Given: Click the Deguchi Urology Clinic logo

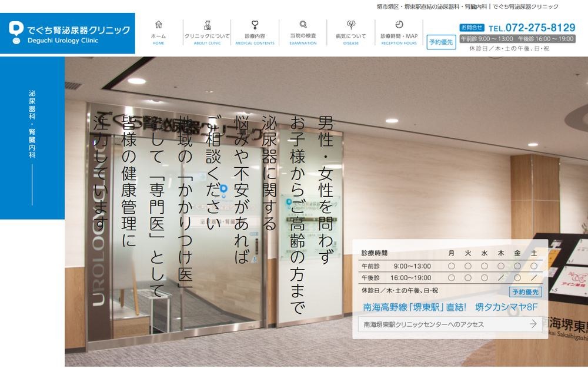Looking at the screenshot, I should coord(68,33).
